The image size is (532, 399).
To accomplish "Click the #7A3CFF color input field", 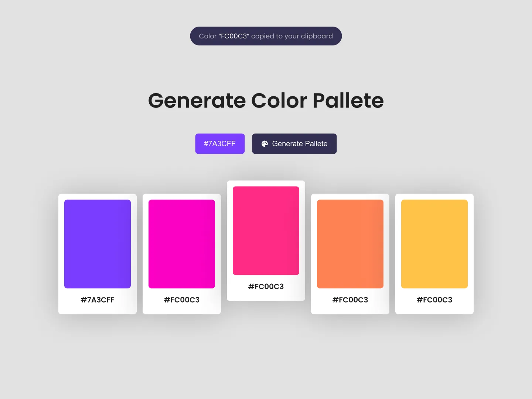I will coord(220,143).
